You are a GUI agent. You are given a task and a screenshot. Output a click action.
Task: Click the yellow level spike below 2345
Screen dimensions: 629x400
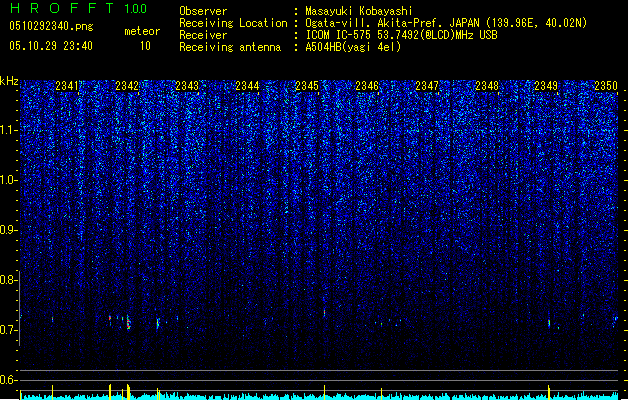(x=324, y=392)
